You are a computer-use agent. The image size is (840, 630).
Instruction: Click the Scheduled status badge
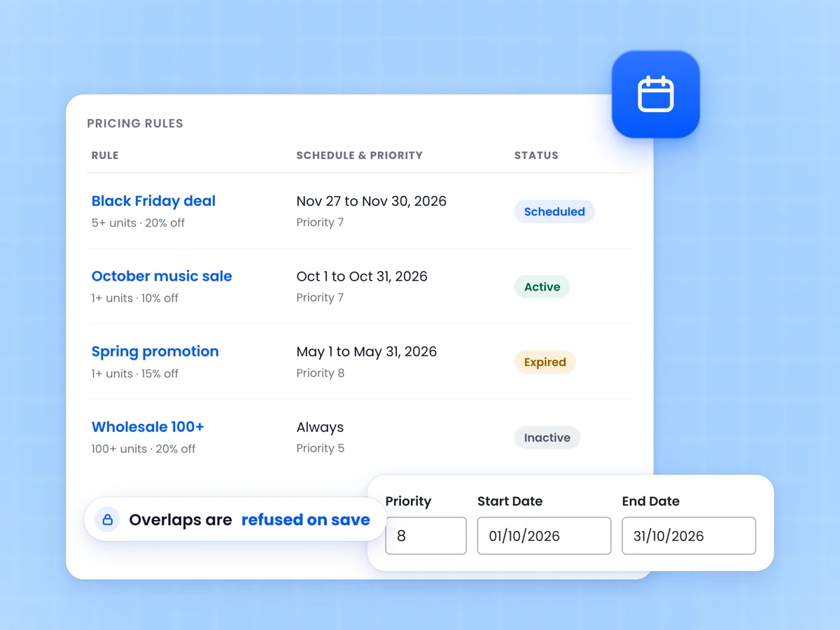(554, 211)
